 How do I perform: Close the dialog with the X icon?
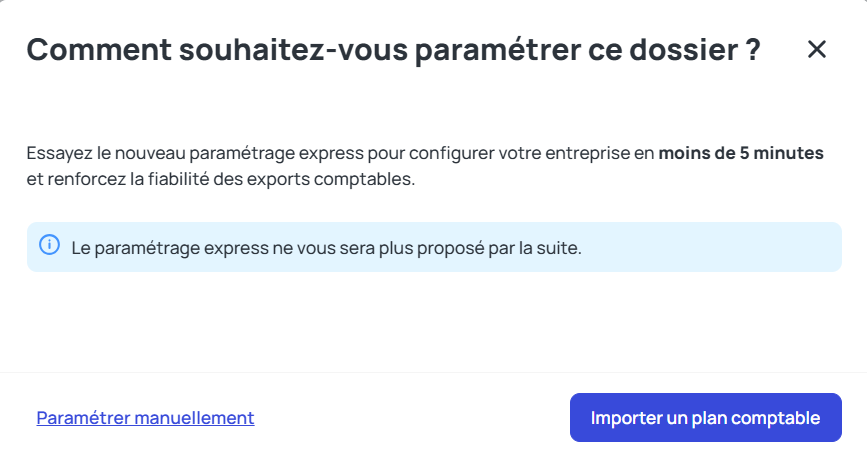point(816,49)
